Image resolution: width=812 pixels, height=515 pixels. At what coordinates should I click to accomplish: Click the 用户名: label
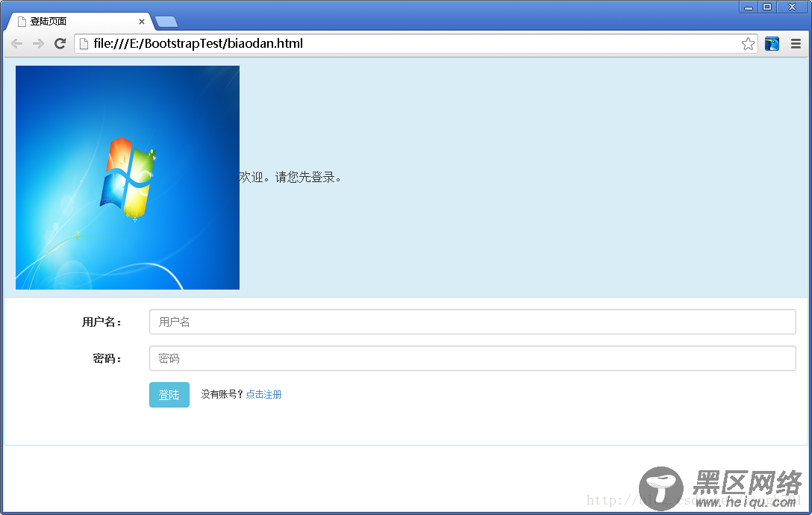click(101, 322)
